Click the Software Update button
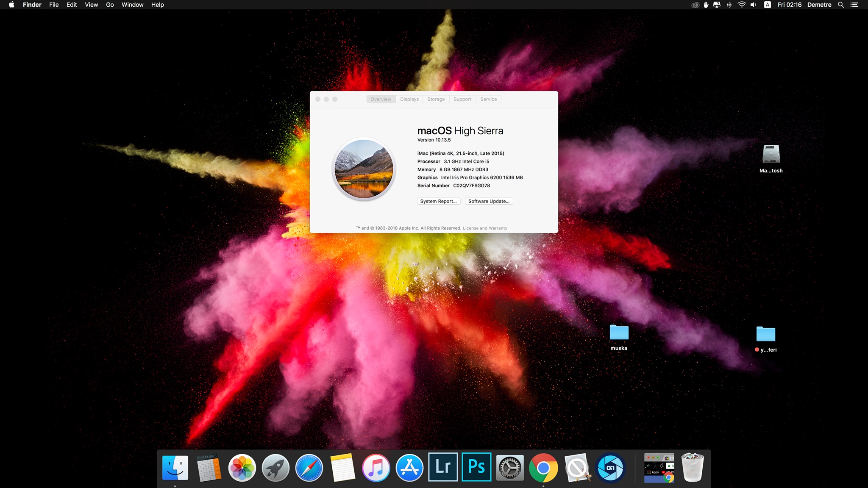Image resolution: width=868 pixels, height=488 pixels. (x=489, y=201)
